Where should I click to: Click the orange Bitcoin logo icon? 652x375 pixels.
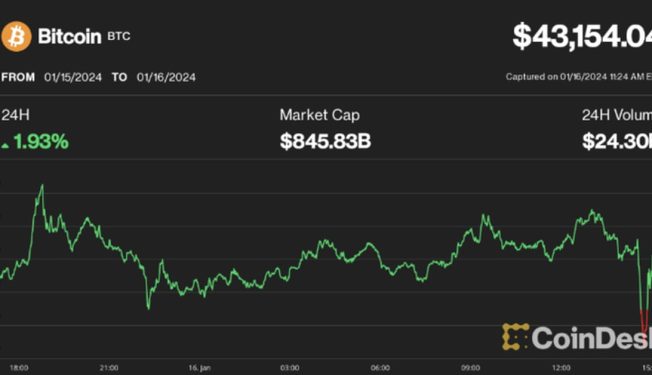[16, 36]
